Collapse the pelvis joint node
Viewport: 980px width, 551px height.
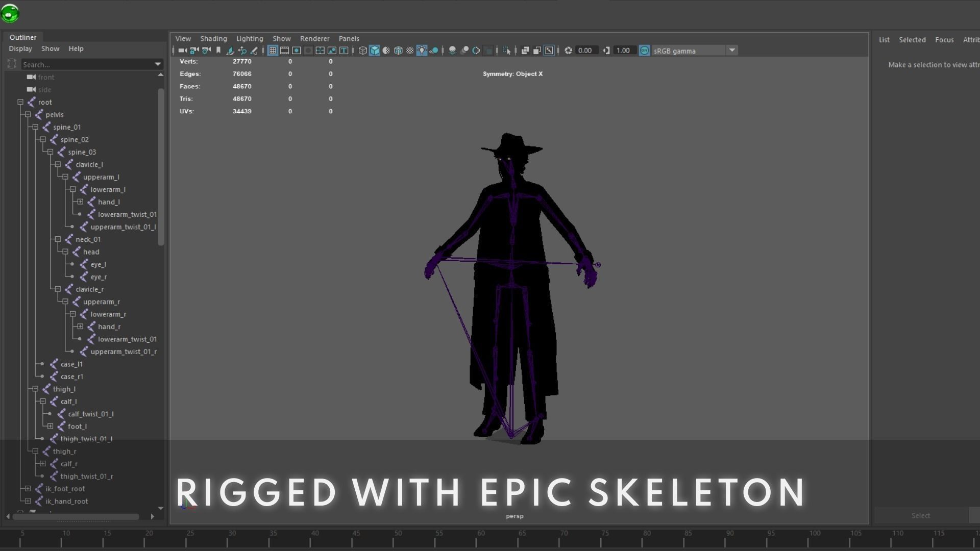(28, 115)
